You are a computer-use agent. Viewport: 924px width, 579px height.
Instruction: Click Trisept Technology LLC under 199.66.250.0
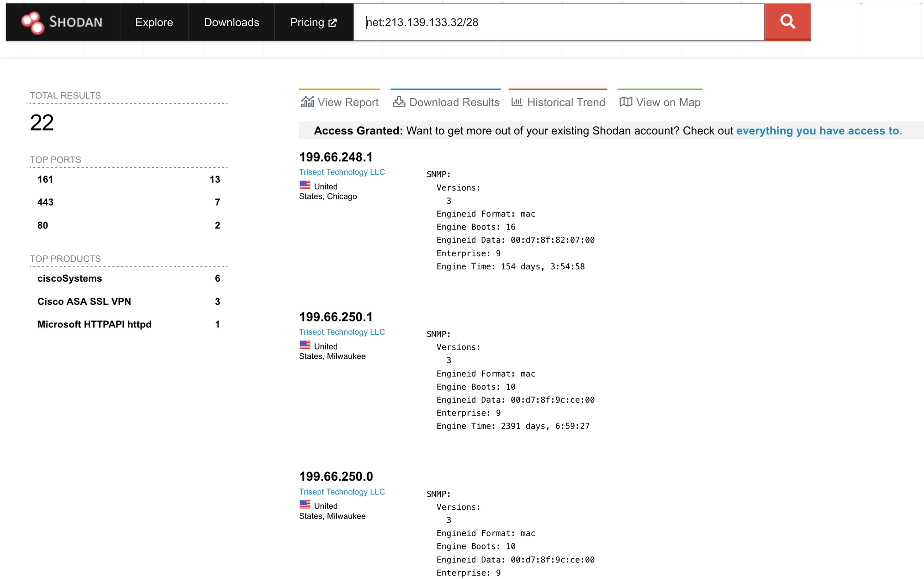pos(342,492)
